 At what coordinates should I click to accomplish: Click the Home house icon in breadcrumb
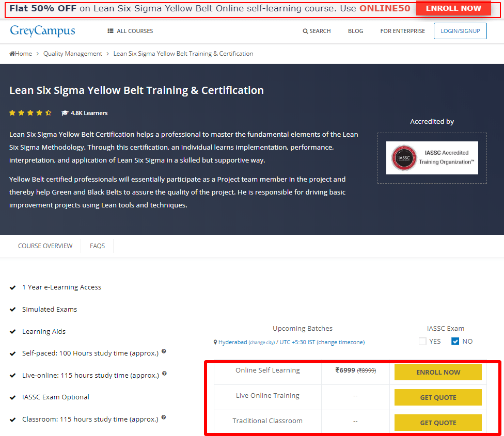click(x=12, y=54)
